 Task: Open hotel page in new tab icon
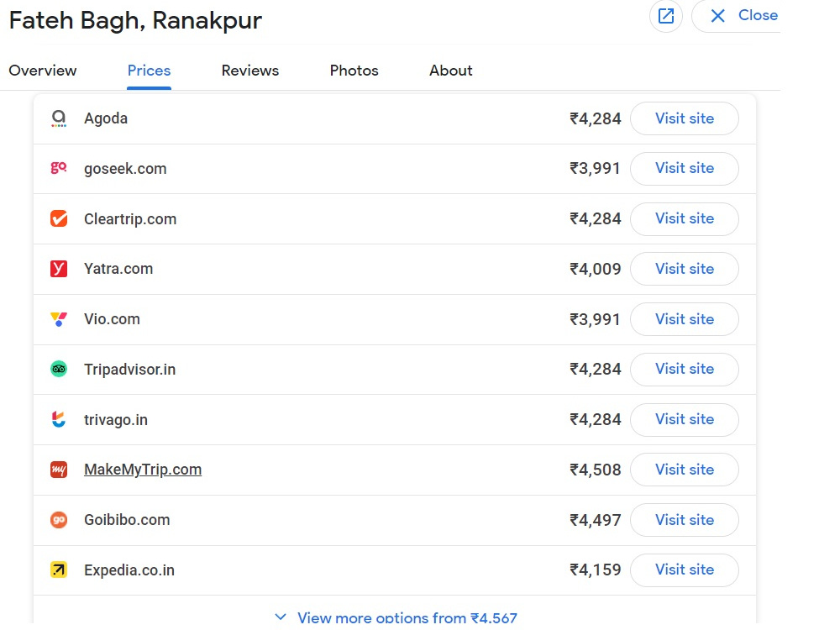(x=665, y=16)
